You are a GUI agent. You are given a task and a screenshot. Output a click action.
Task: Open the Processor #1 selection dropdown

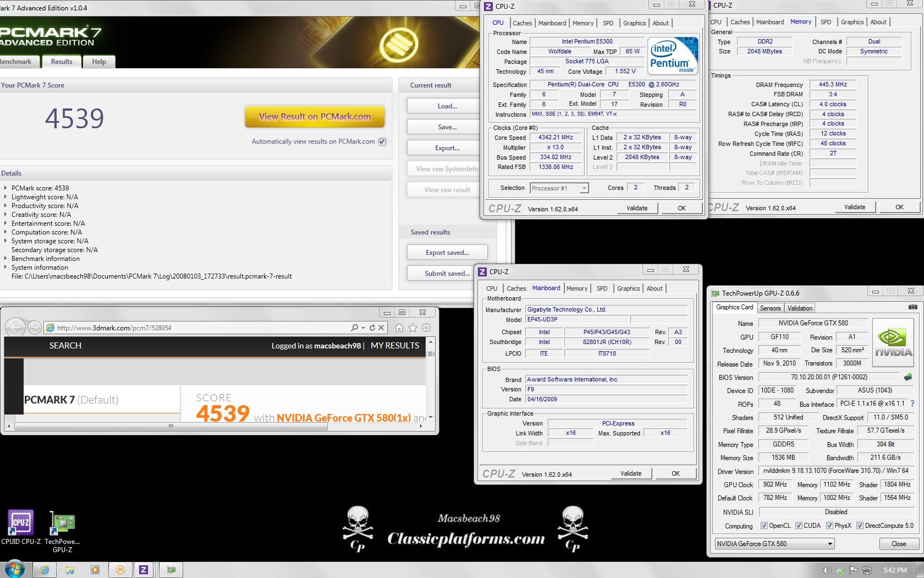point(584,188)
